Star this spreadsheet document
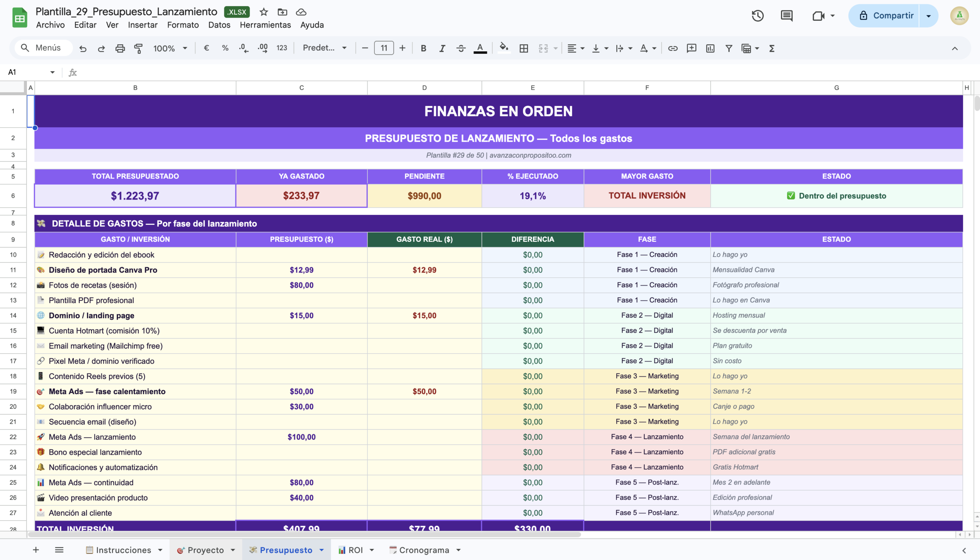 [264, 12]
